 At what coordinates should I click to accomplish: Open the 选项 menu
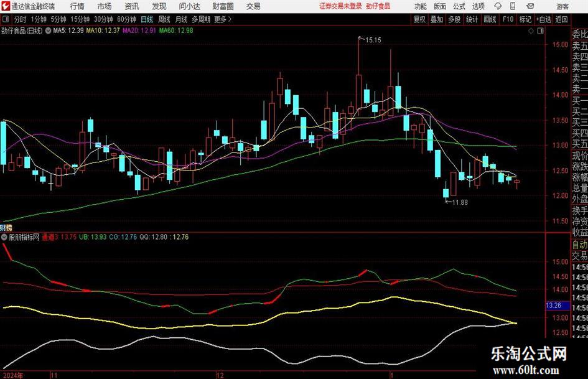[478, 6]
